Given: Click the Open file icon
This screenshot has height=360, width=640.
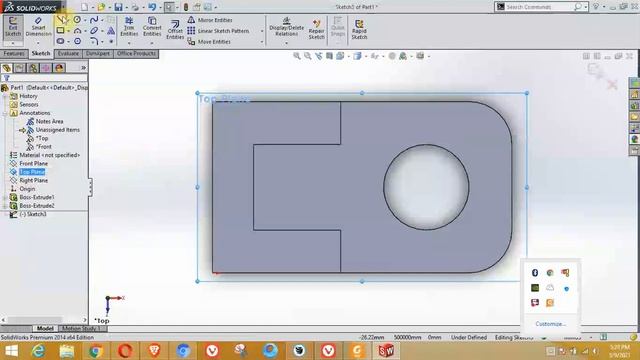Looking at the screenshot, I should (x=101, y=7).
